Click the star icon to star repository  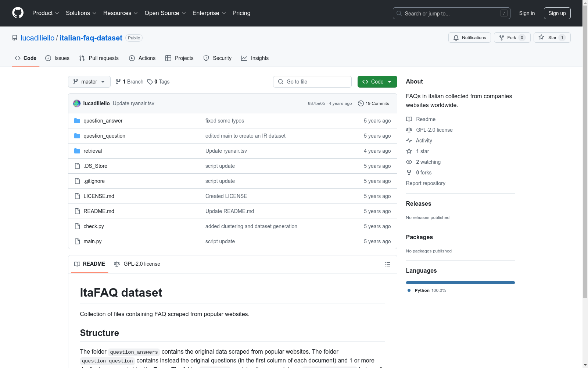[x=541, y=37]
